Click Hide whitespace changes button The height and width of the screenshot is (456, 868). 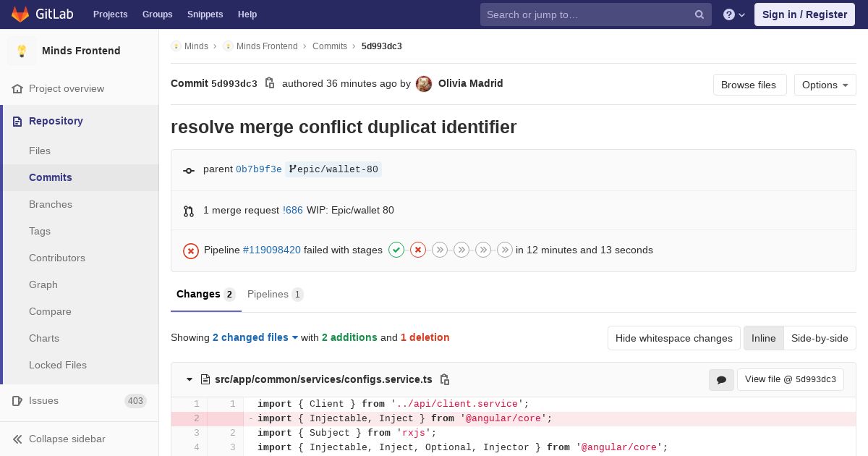click(673, 338)
